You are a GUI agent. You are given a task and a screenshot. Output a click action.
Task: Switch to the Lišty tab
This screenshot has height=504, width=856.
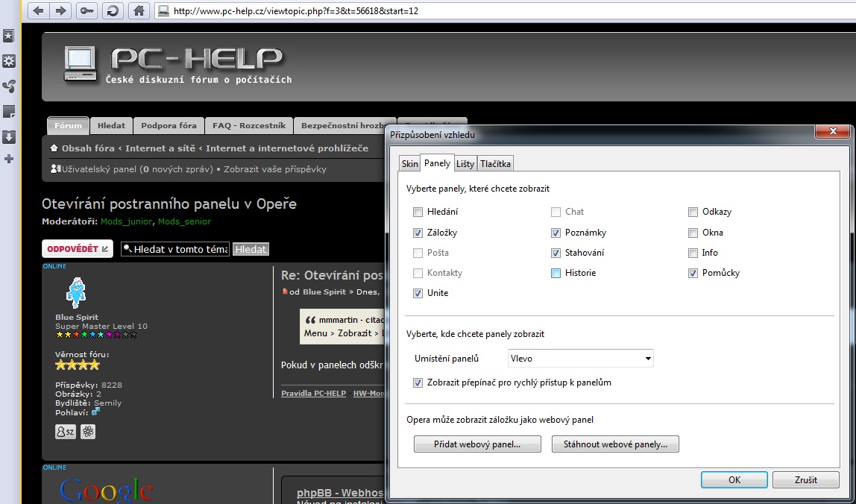465,164
